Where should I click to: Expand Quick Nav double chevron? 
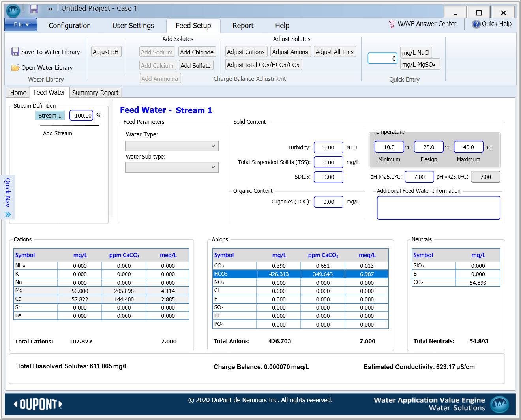click(8, 215)
